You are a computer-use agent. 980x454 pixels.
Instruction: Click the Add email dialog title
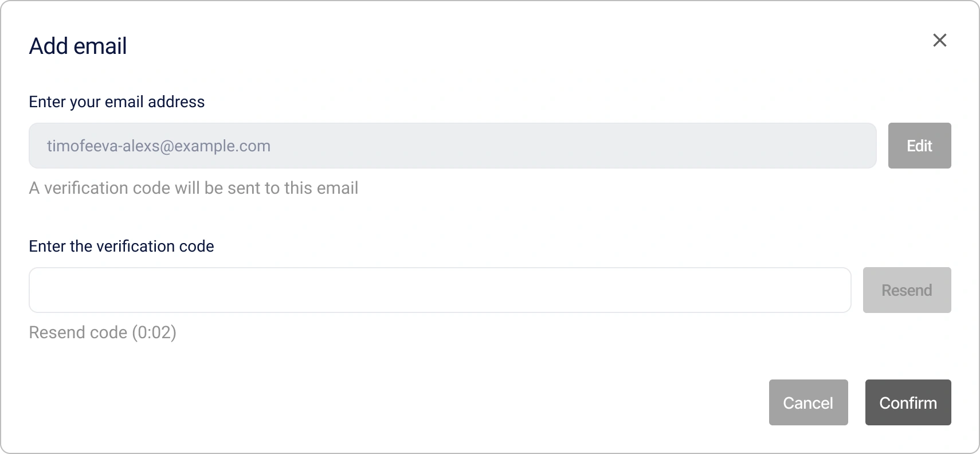point(78,46)
